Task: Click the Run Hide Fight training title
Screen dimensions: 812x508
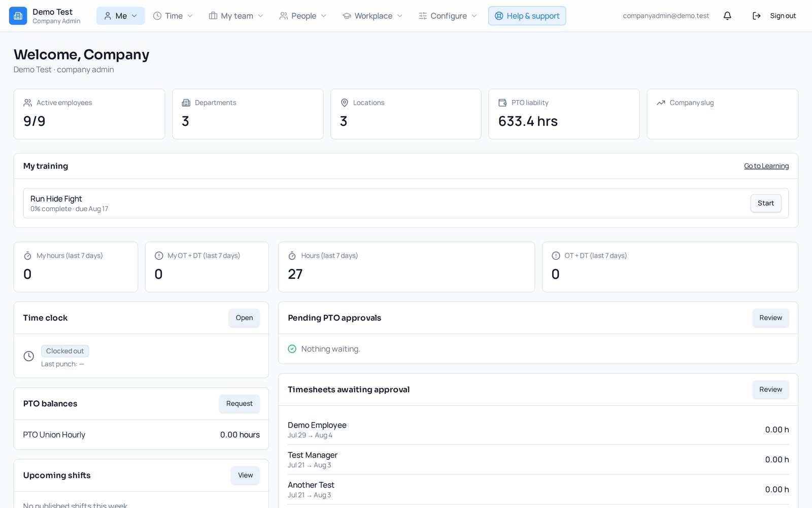Action: coord(56,199)
